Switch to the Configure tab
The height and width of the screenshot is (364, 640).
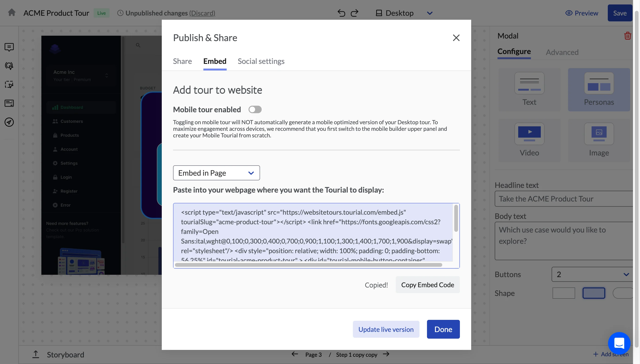pos(514,51)
